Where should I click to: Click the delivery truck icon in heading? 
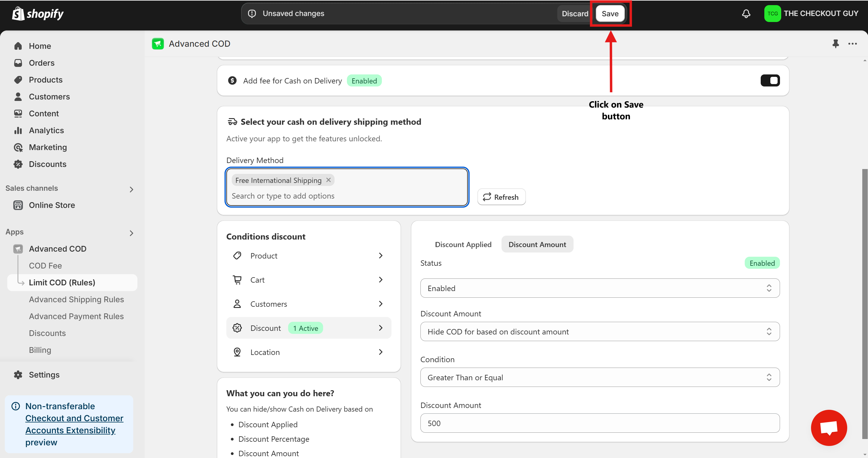tap(232, 121)
